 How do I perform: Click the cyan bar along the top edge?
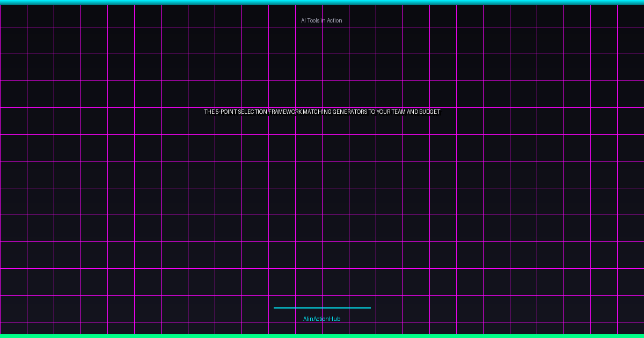point(322,2)
